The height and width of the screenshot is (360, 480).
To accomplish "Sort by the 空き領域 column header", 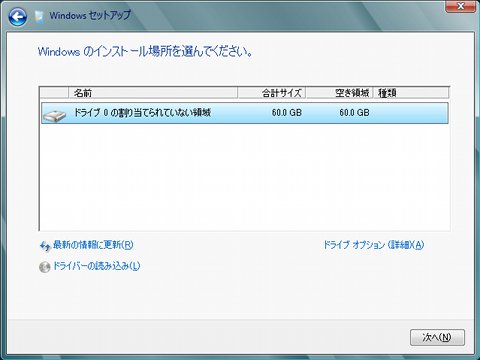I will 339,93.
